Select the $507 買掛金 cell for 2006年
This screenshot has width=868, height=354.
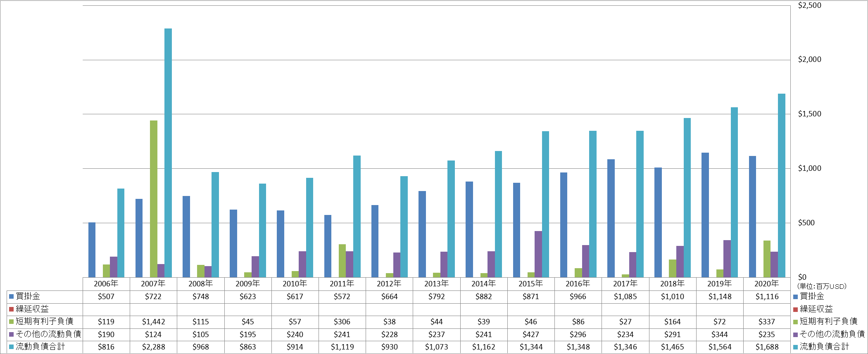click(106, 297)
